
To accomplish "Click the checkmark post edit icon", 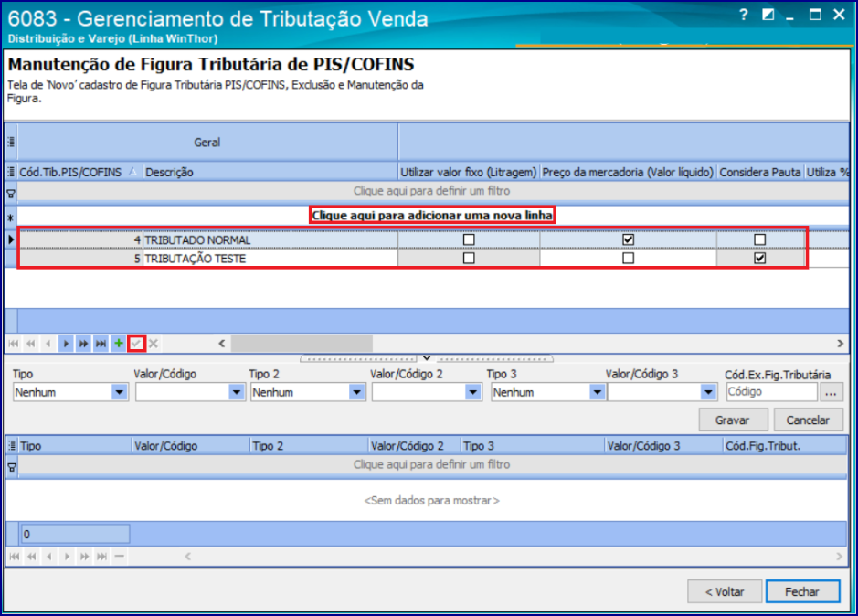I will point(136,344).
